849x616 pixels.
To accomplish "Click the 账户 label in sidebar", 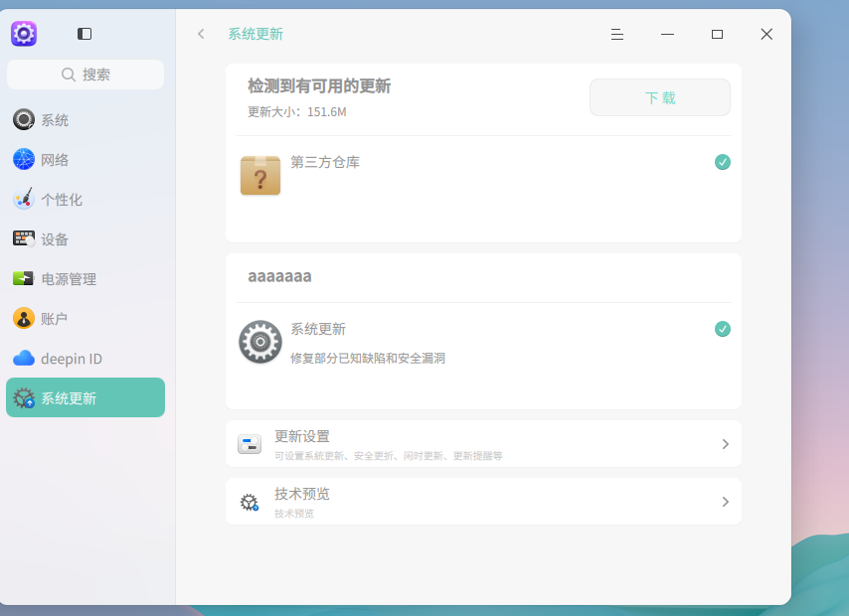I will click(x=54, y=319).
